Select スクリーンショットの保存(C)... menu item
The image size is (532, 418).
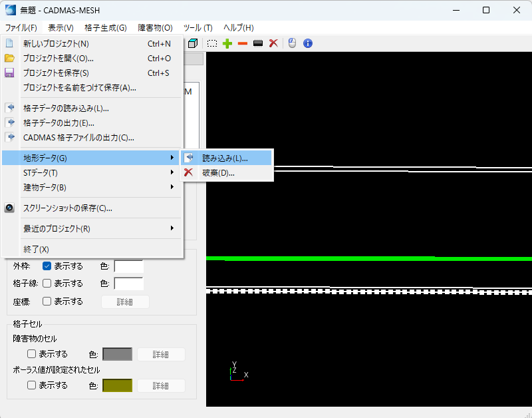click(67, 208)
